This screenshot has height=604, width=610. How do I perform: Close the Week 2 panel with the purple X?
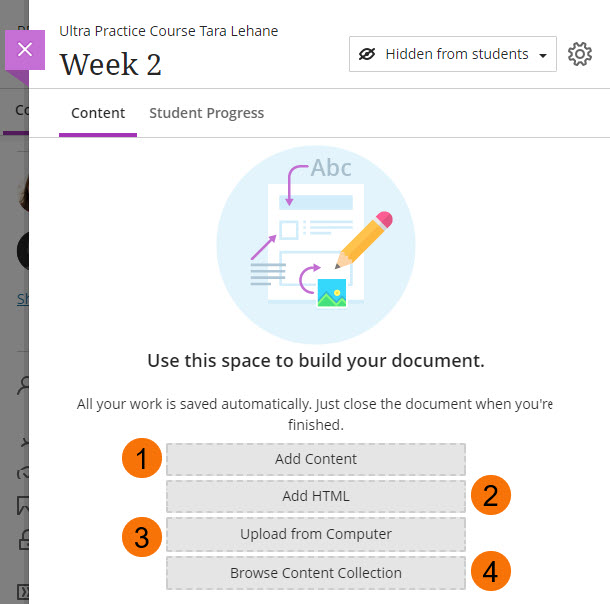[25, 49]
